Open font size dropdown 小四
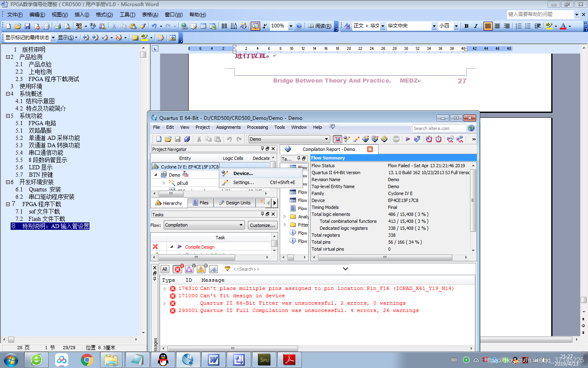The width and height of the screenshot is (588, 368). point(456,26)
